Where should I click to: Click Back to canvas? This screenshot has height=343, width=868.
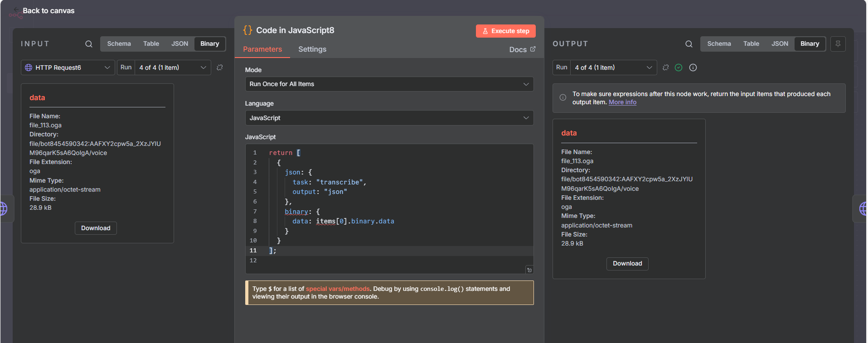click(x=48, y=10)
